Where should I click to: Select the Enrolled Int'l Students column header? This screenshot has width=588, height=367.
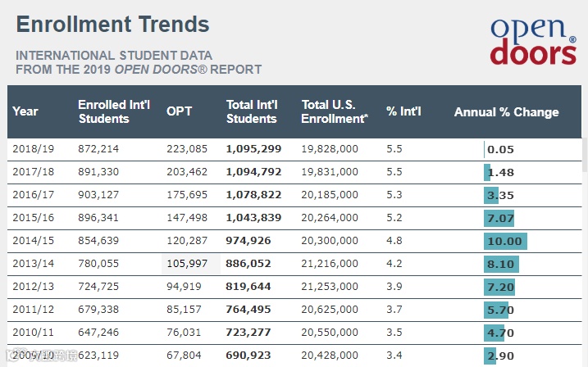104,111
